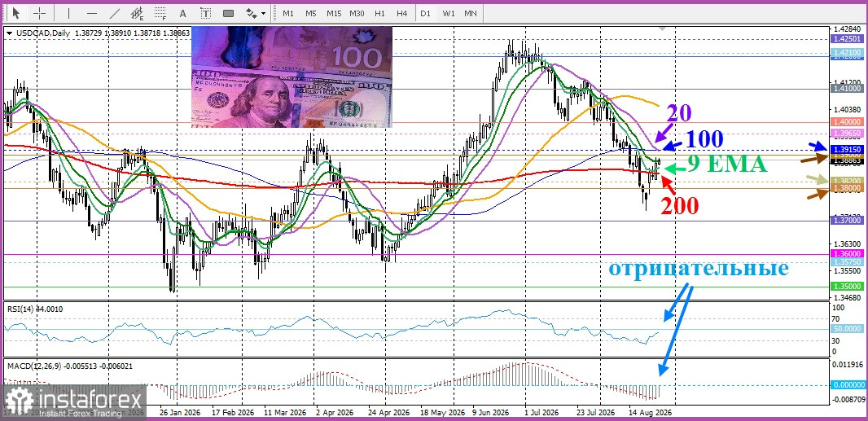Click the 1.35000 price level label
The width and height of the screenshot is (868, 421).
point(846,287)
